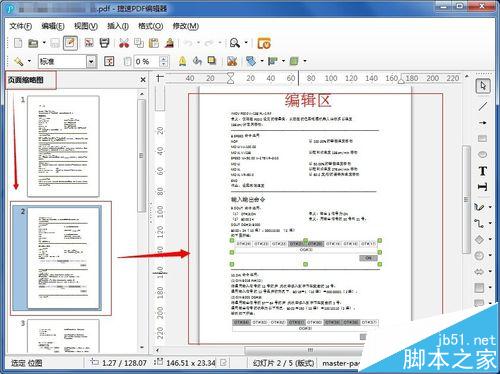This screenshot has width=500, height=374.
Task: Select the ellipse shape tool
Action: pyautogui.click(x=482, y=154)
